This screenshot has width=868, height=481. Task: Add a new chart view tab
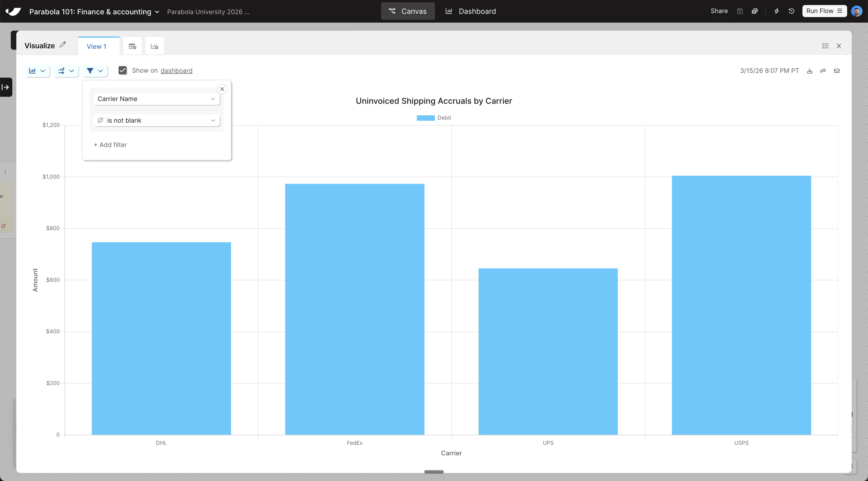tap(155, 46)
